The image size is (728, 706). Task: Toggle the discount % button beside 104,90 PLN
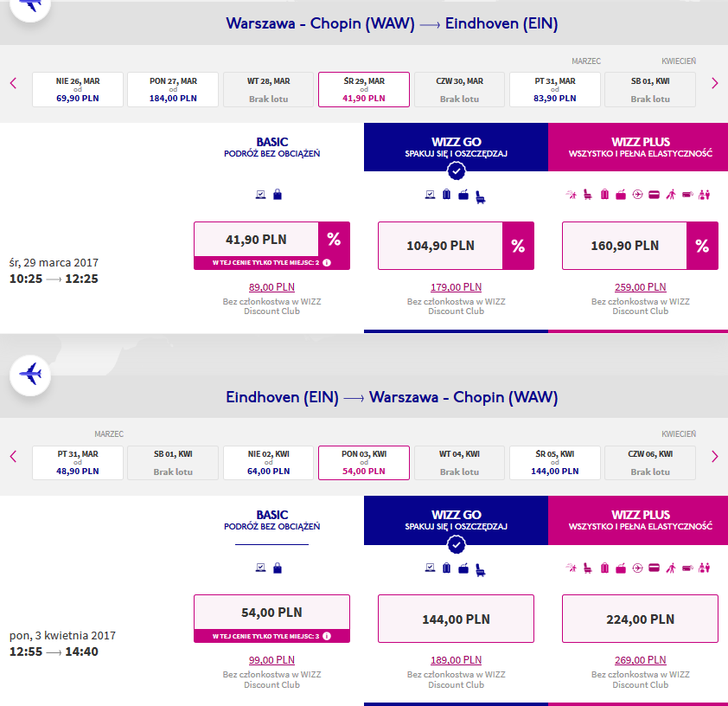point(518,246)
